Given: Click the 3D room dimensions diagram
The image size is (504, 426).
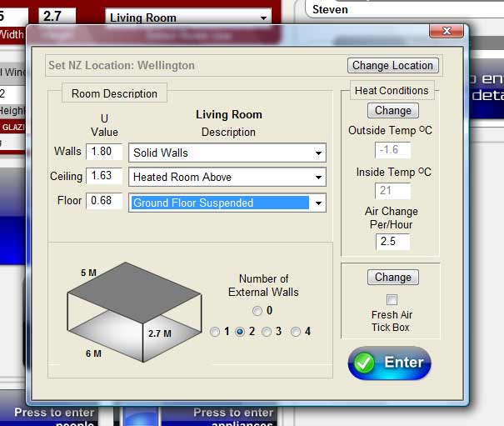Looking at the screenshot, I should [x=133, y=308].
